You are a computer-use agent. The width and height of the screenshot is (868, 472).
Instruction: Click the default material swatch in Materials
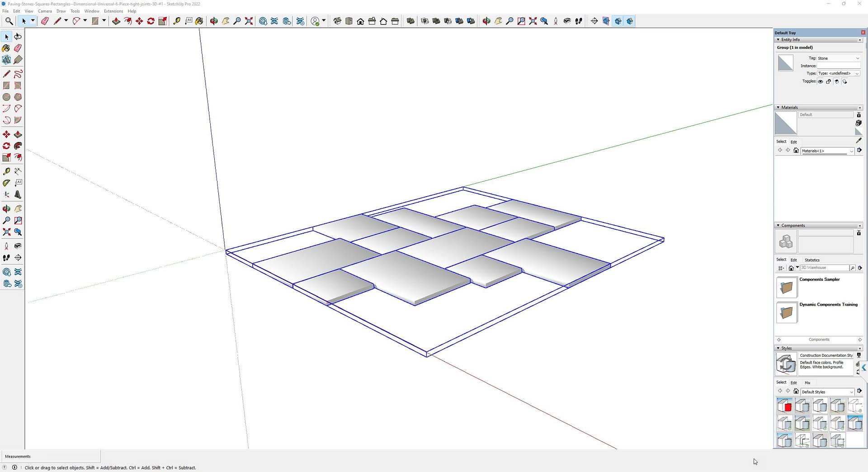(x=785, y=124)
